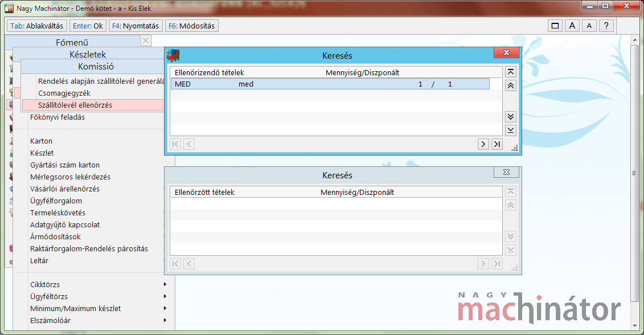
Task: Page up in Ellenőrizendő tételek list
Action: click(x=511, y=85)
